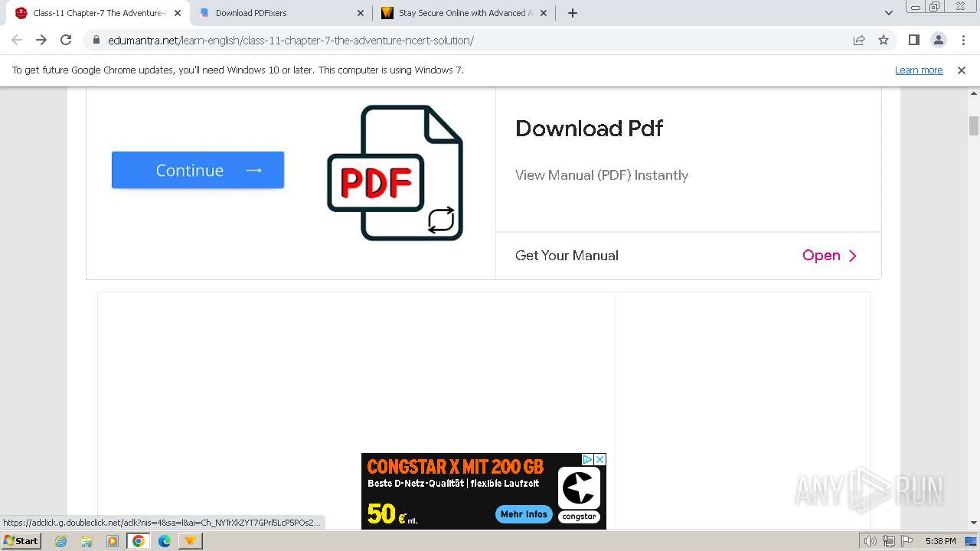The width and height of the screenshot is (980, 551).
Task: Bookmark this tab with star icon
Action: (884, 40)
